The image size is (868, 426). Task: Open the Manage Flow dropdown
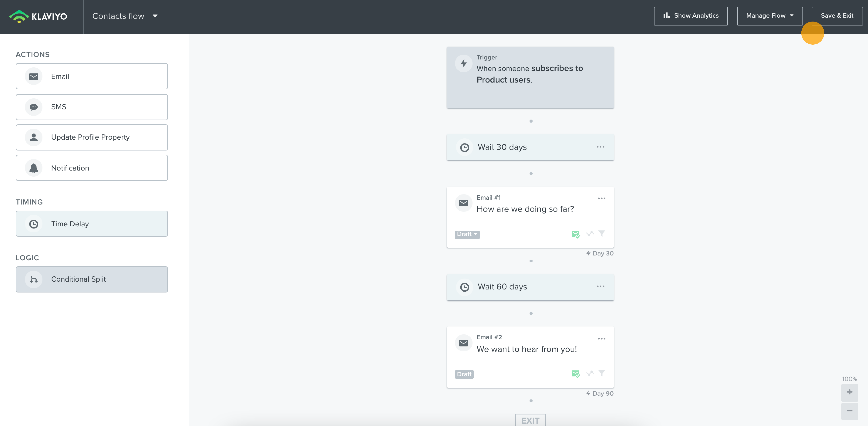tap(770, 16)
